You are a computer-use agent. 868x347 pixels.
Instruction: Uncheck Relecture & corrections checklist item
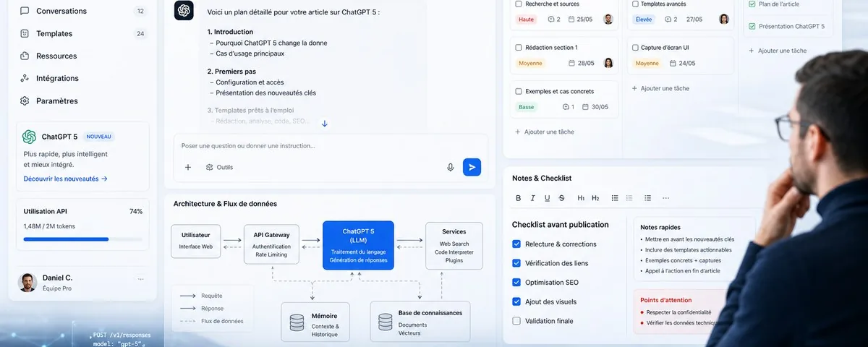pos(516,244)
